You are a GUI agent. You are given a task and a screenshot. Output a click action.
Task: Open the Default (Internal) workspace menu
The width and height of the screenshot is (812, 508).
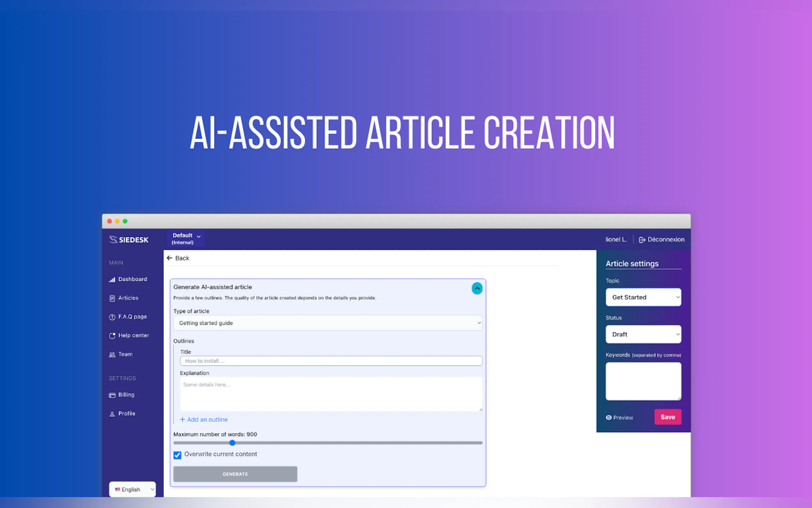click(x=186, y=239)
